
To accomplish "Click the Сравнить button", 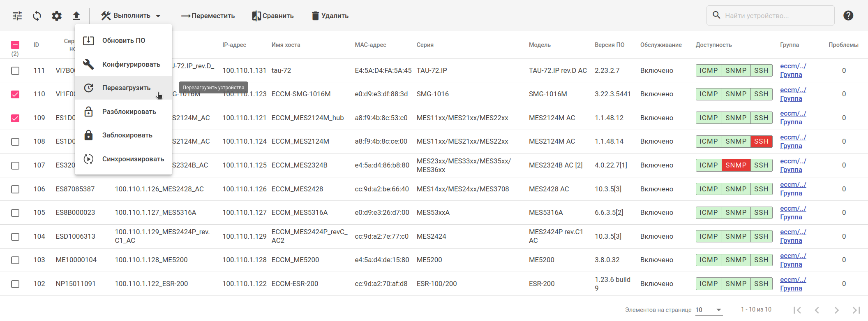I will click(273, 16).
